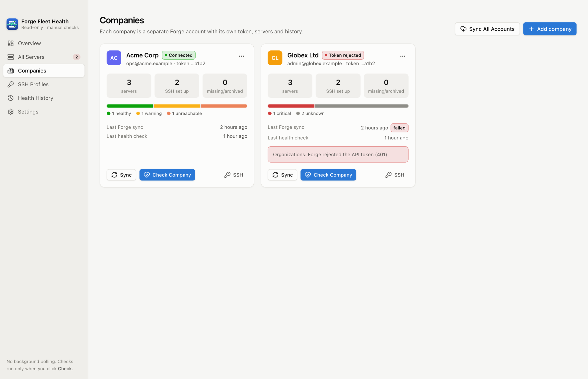
Task: Click Globex Ltd's 3 servers stat tile
Action: pos(290,86)
